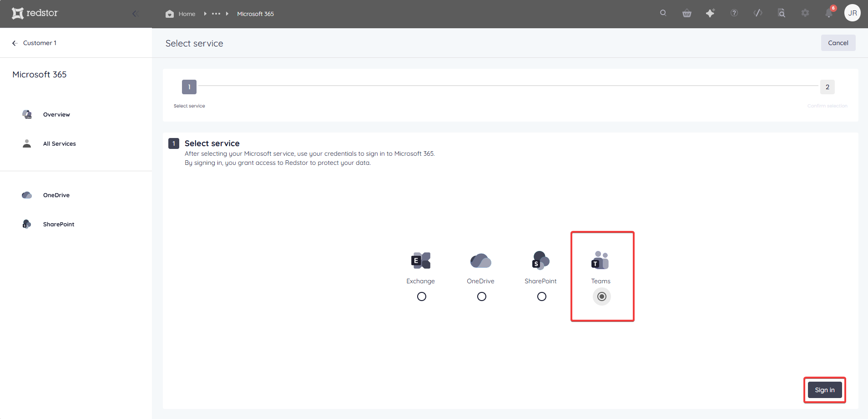Collapse the sidebar with the double chevron

tap(135, 14)
